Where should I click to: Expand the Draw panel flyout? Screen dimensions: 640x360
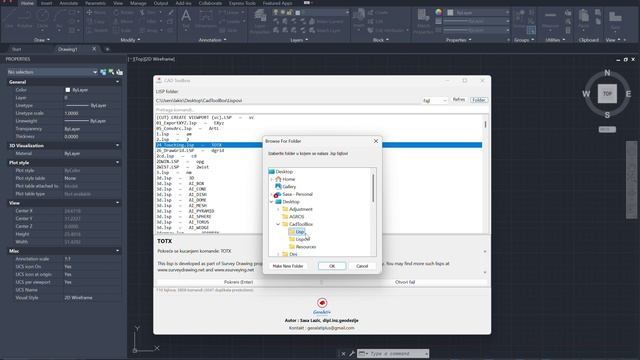(x=42, y=40)
